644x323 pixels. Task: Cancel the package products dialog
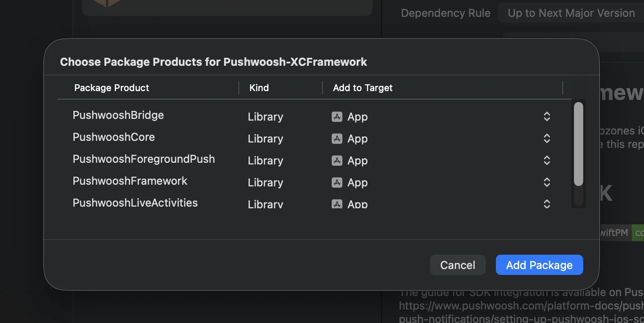point(457,265)
